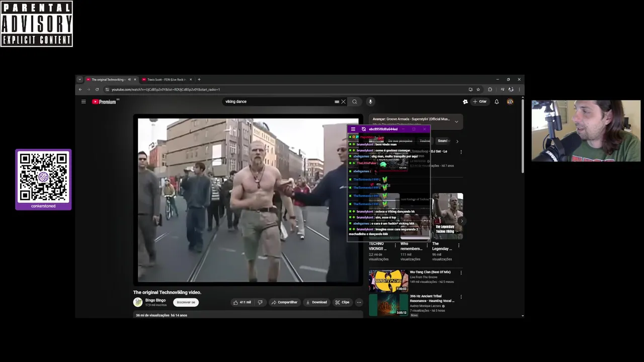
Task: Switch to the Travis Scott - FEIN tab
Action: click(165, 79)
